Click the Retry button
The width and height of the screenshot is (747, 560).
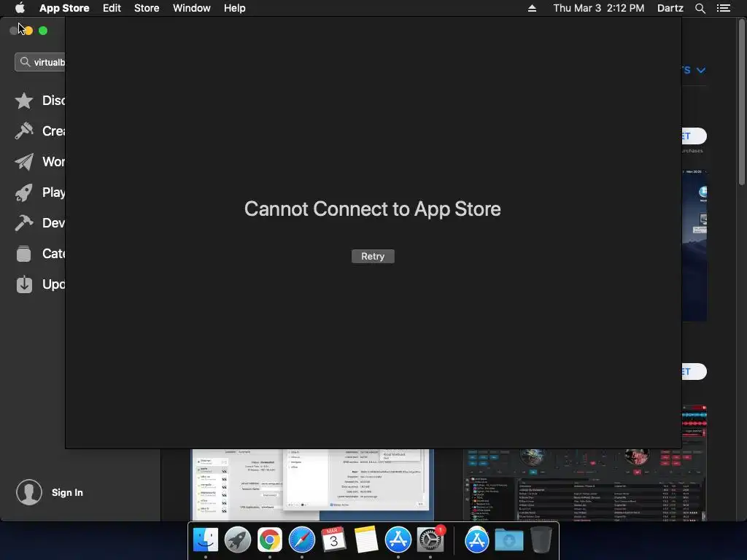point(373,256)
